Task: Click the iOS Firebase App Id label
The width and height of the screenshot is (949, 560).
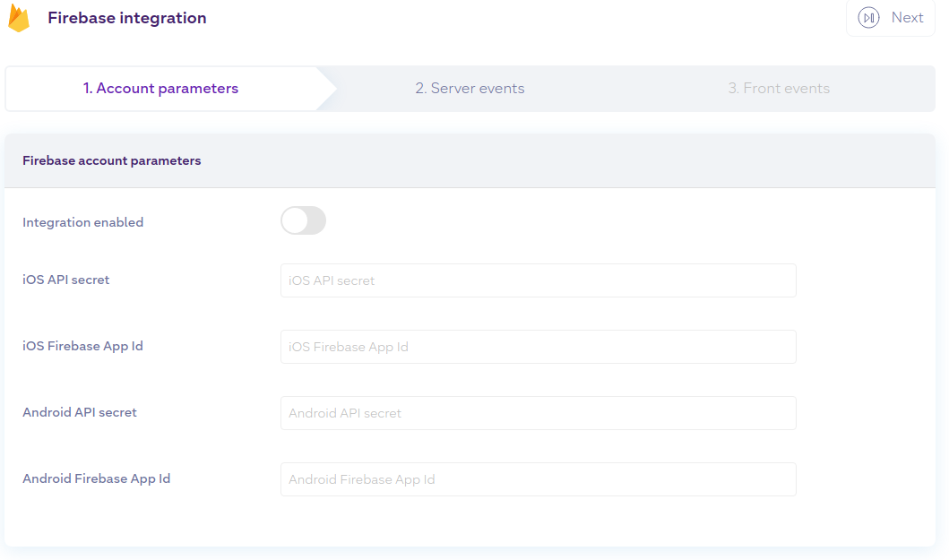Action: pos(83,346)
